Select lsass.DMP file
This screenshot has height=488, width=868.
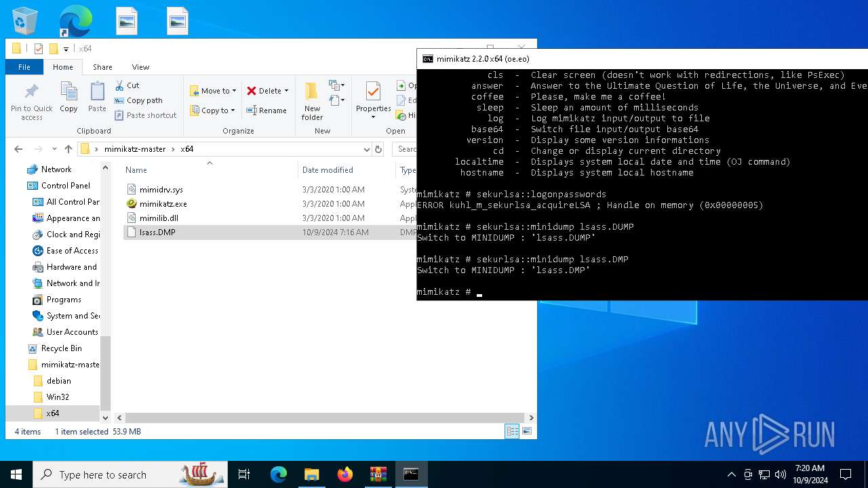pos(159,232)
